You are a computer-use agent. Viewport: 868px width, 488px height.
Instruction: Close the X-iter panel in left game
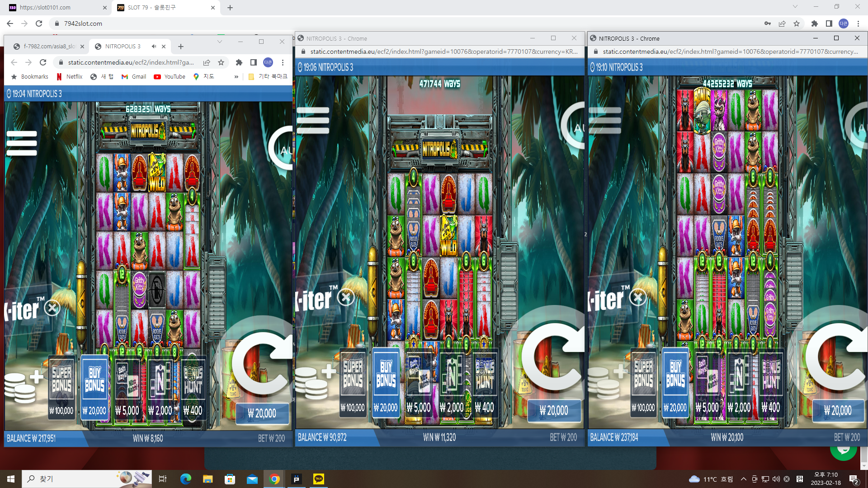tap(52, 308)
